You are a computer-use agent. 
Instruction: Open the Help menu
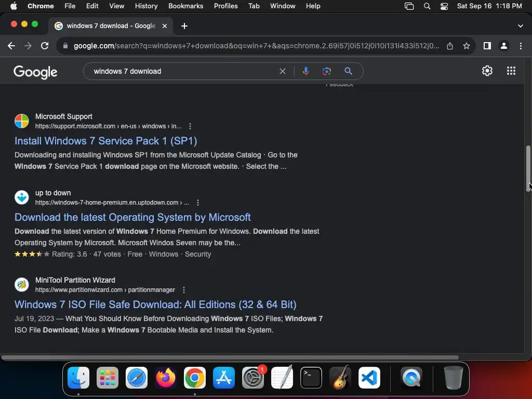[x=313, y=6]
